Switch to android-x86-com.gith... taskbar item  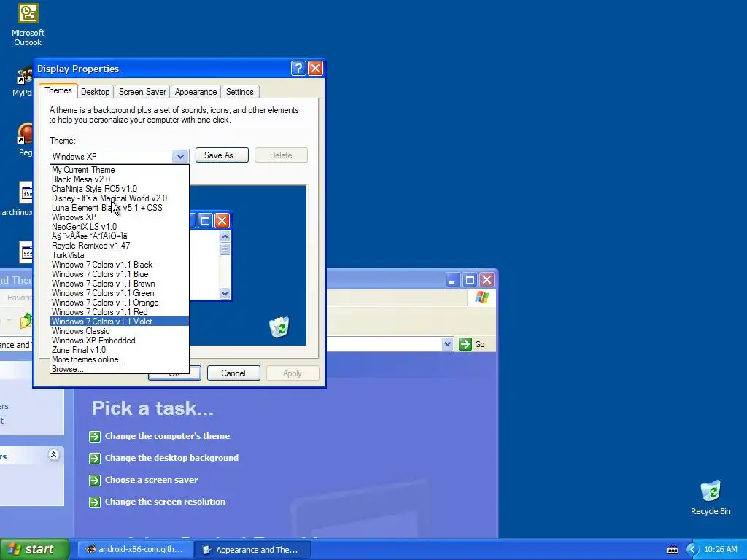135,550
